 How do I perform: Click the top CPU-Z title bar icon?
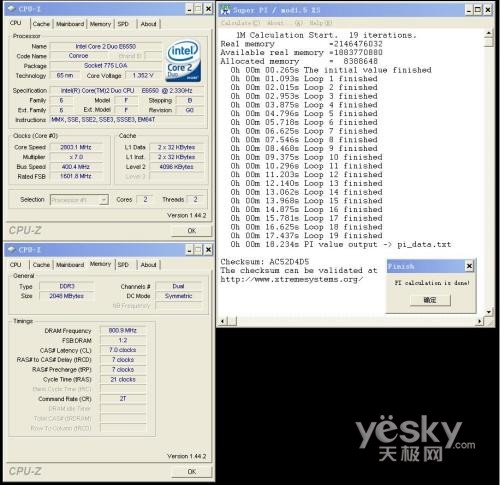12,9
